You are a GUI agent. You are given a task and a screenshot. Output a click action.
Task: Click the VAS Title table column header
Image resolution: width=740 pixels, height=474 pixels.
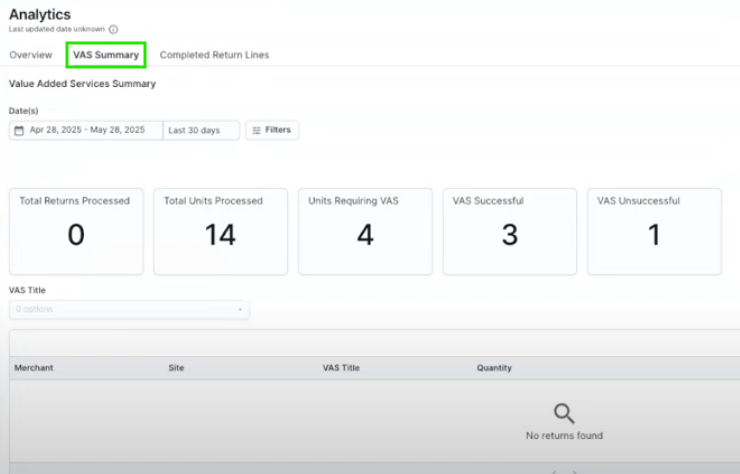coord(341,368)
